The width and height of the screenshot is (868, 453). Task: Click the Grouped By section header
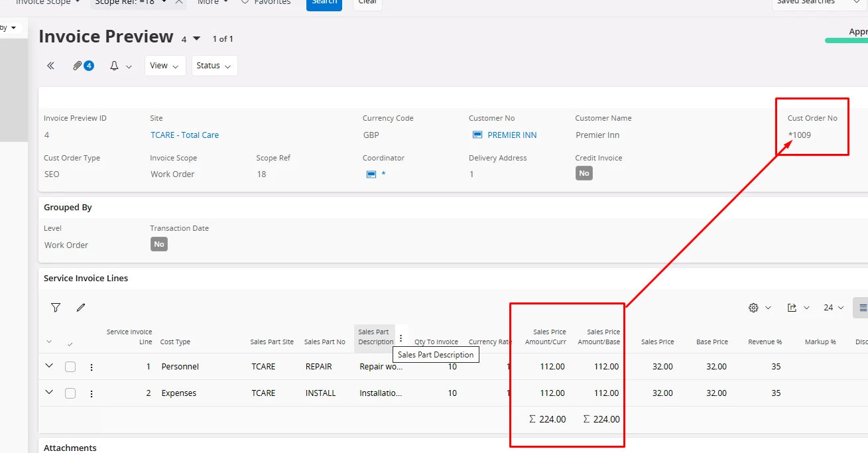coord(68,208)
